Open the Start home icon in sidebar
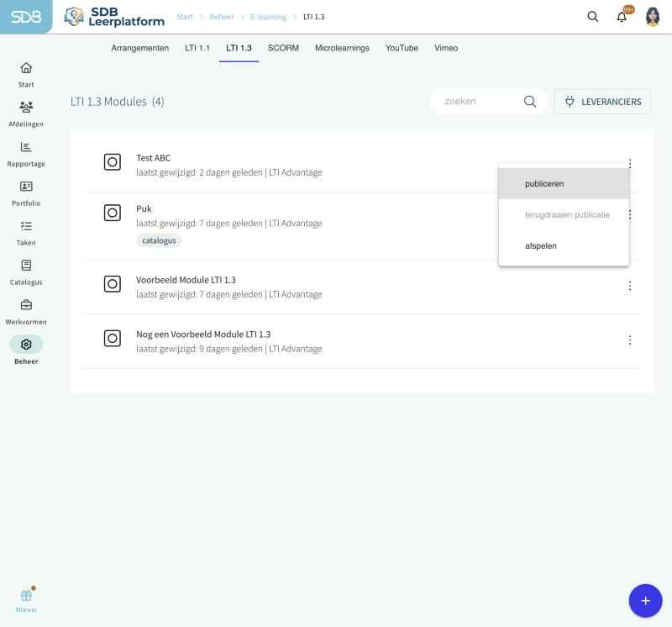Viewport: 672px width, 627px height. pos(26,68)
